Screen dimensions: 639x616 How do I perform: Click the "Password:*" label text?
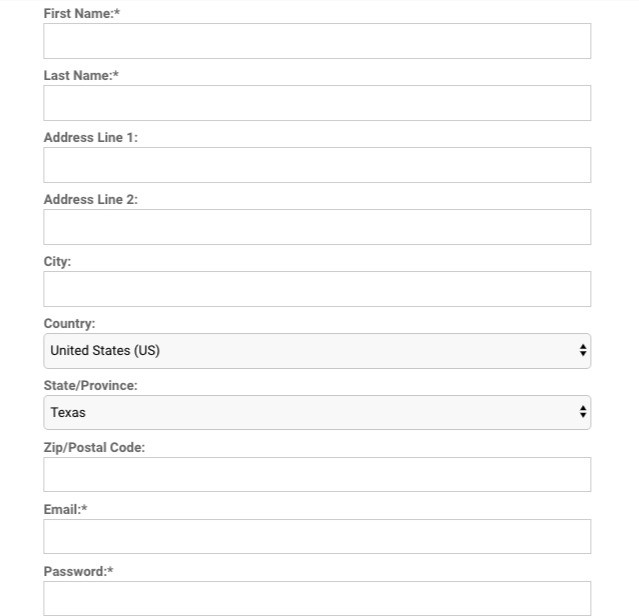78,572
